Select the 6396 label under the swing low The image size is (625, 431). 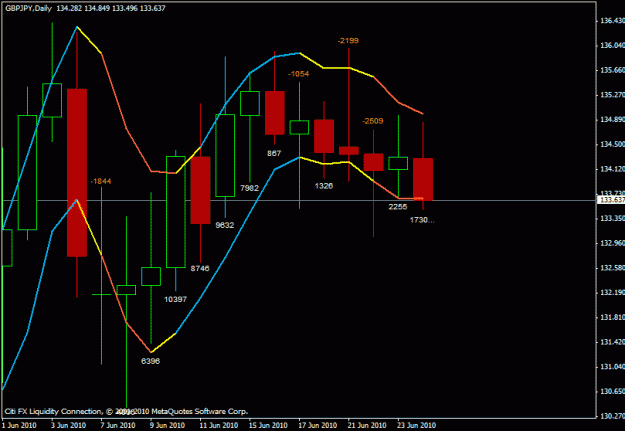pos(150,361)
